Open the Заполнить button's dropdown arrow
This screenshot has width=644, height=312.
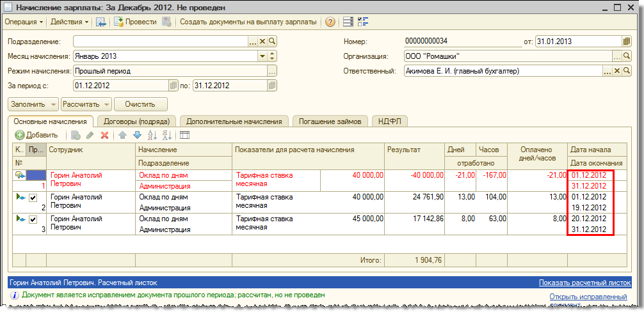click(x=53, y=105)
